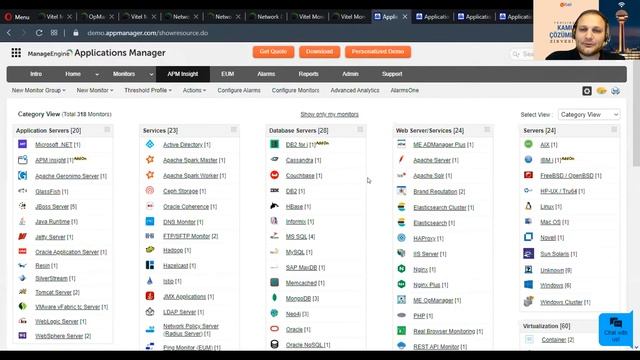
Task: Click the Apache Server feather icon
Action: [401, 160]
